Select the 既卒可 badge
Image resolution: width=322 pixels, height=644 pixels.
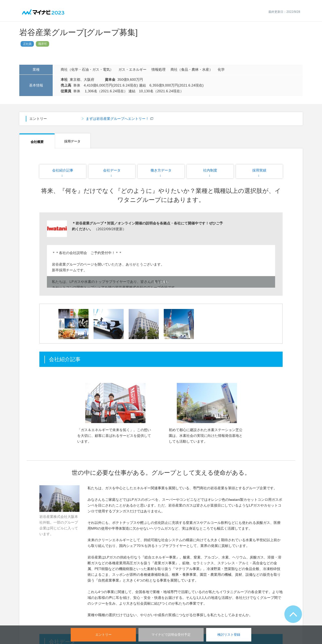pyautogui.click(x=42, y=44)
